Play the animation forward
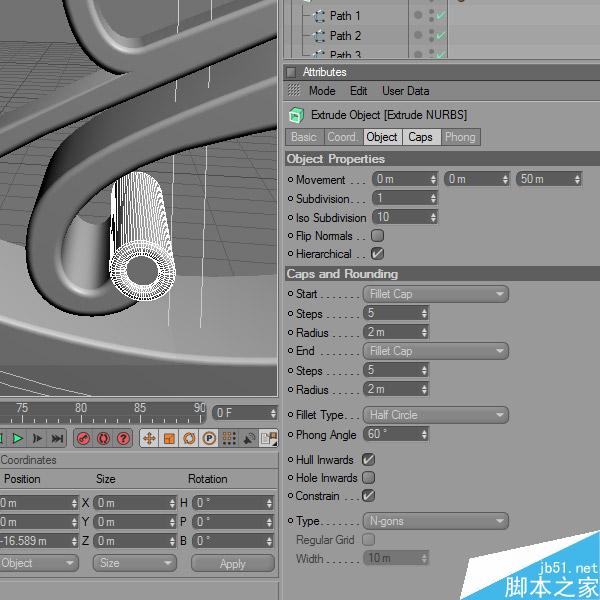This screenshot has height=600, width=600. [x=17, y=438]
